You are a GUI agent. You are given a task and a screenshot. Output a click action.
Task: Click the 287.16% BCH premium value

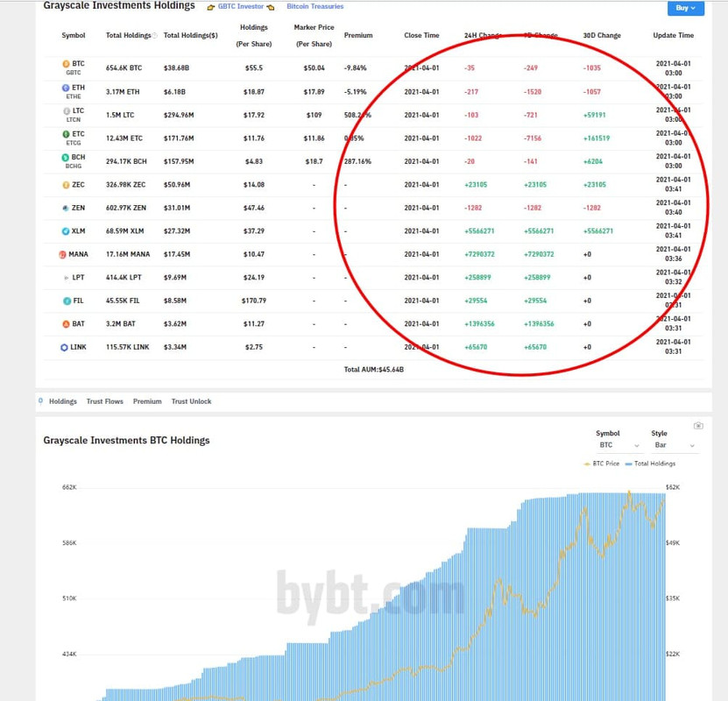point(357,161)
